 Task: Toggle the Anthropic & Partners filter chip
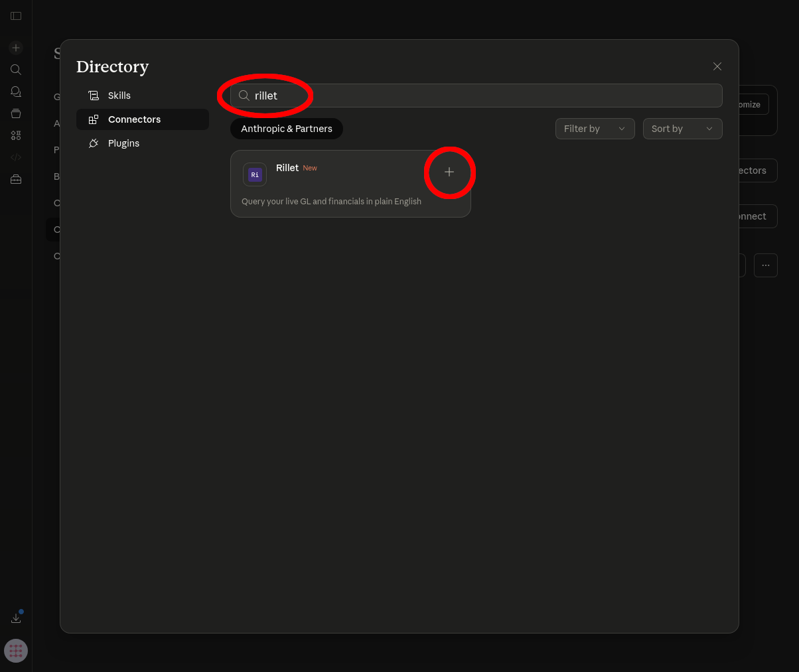click(x=286, y=129)
